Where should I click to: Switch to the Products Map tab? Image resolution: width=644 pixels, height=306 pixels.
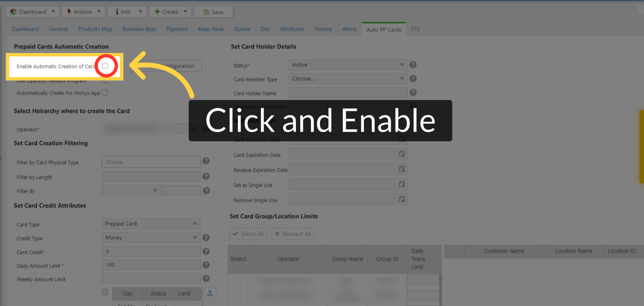pyautogui.click(x=95, y=29)
